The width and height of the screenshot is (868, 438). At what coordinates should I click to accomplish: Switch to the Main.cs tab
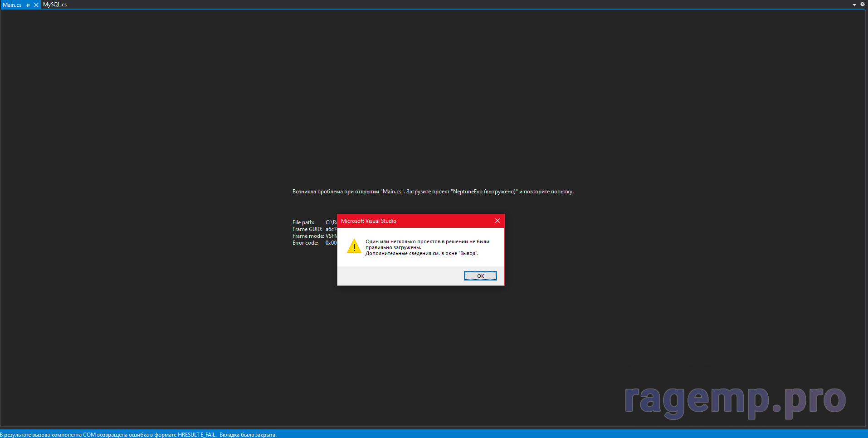[x=12, y=5]
